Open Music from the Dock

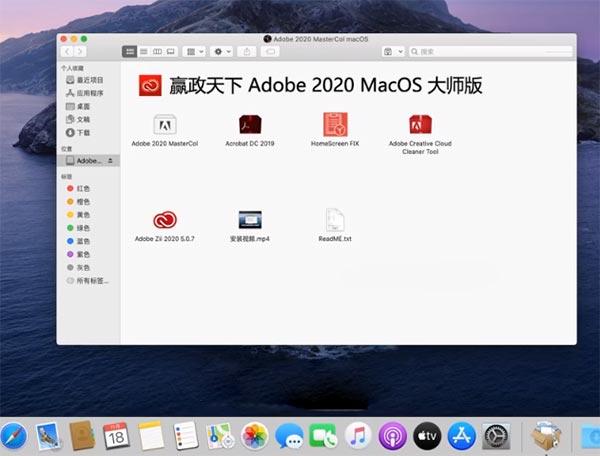coord(358,436)
